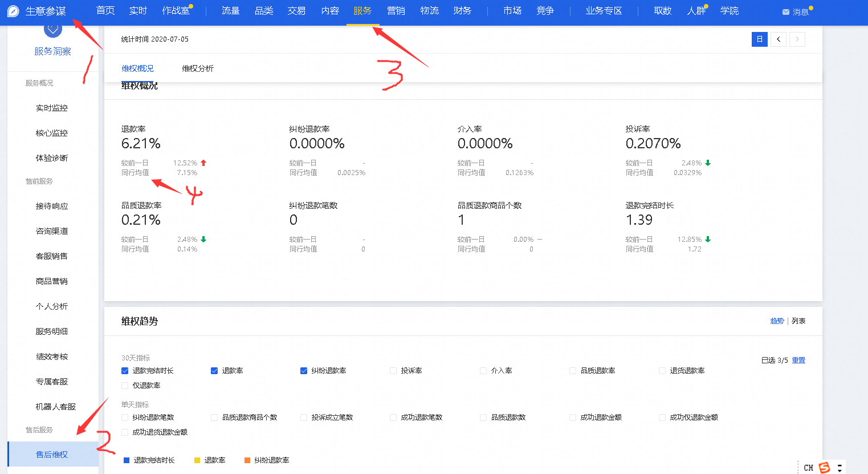This screenshot has height=474, width=868.
Task: Click the 服务洞察 heart badge icon
Action: pyautogui.click(x=53, y=30)
